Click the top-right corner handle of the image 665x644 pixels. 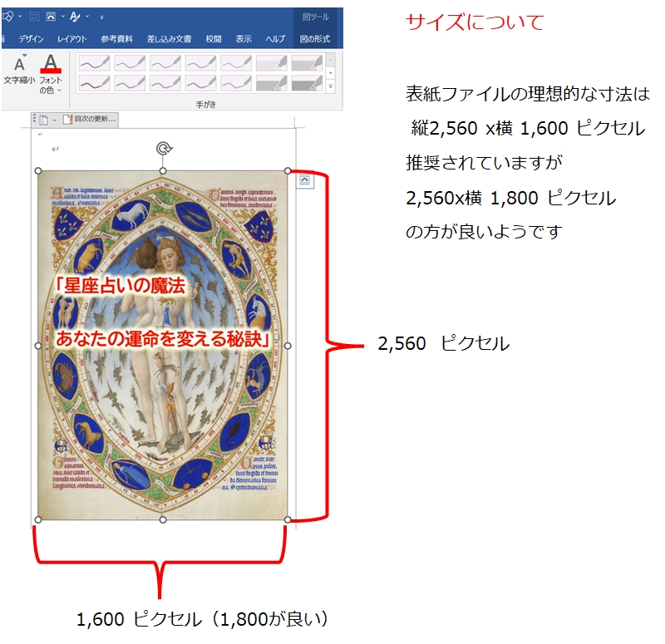[288, 171]
